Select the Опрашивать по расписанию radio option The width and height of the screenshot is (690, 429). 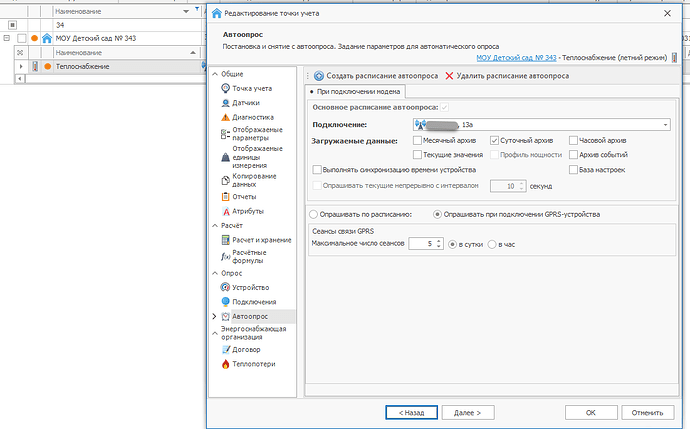(x=314, y=214)
